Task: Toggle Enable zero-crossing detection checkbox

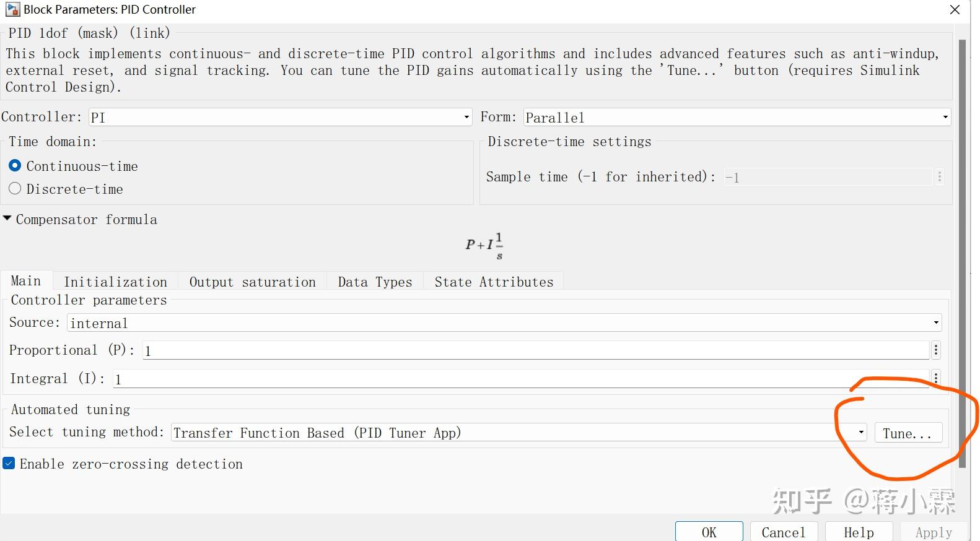Action: [9, 464]
